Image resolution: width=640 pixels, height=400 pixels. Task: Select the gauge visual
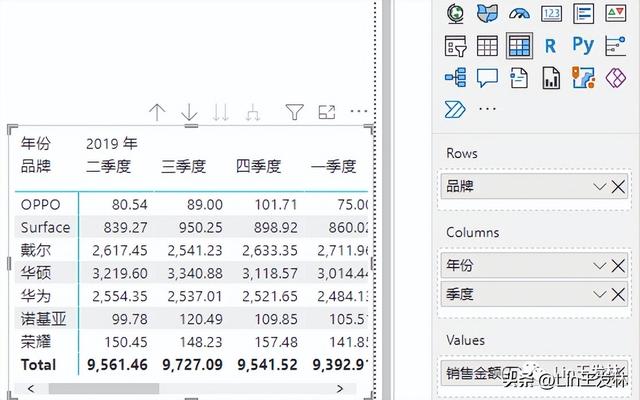click(x=519, y=13)
